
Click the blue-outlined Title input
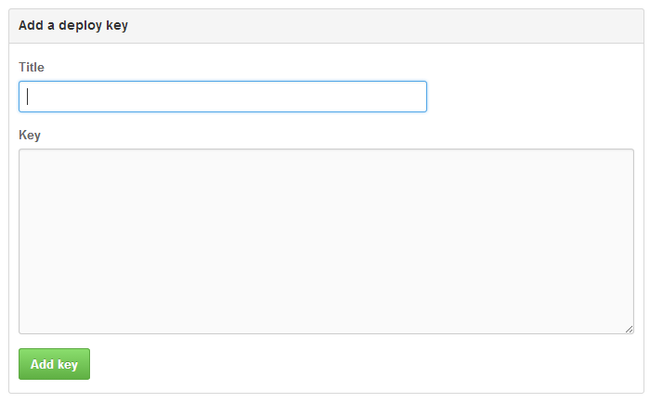point(223,97)
